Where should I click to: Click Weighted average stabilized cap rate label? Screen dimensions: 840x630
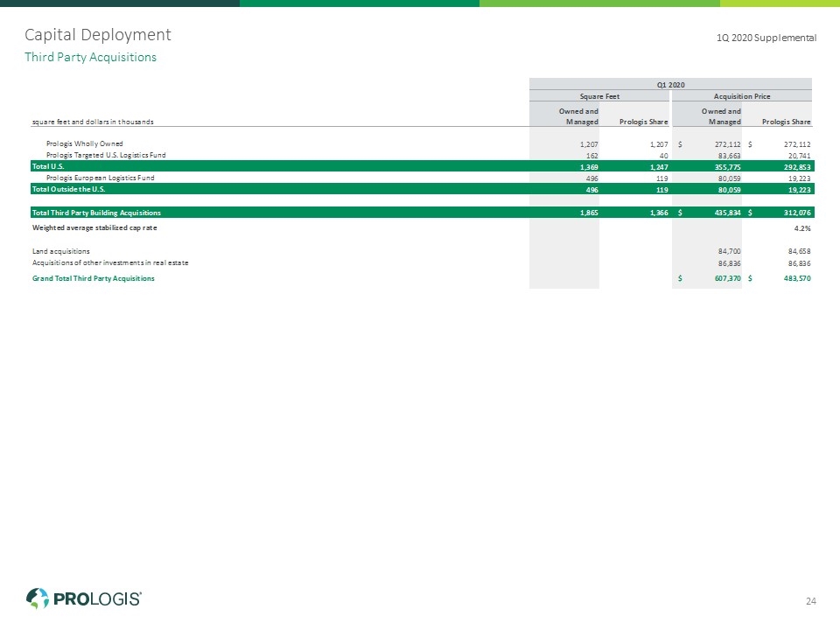click(94, 227)
